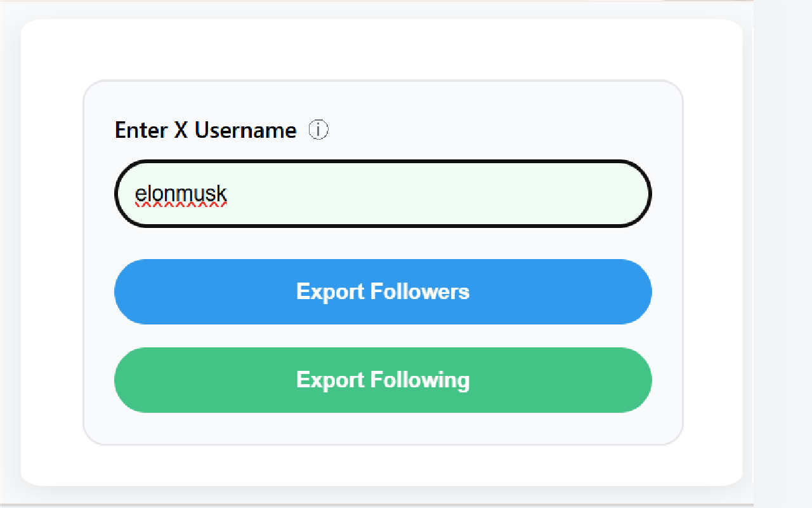The width and height of the screenshot is (812, 508).
Task: Click the info icon beside Enter X Username
Action: [318, 130]
